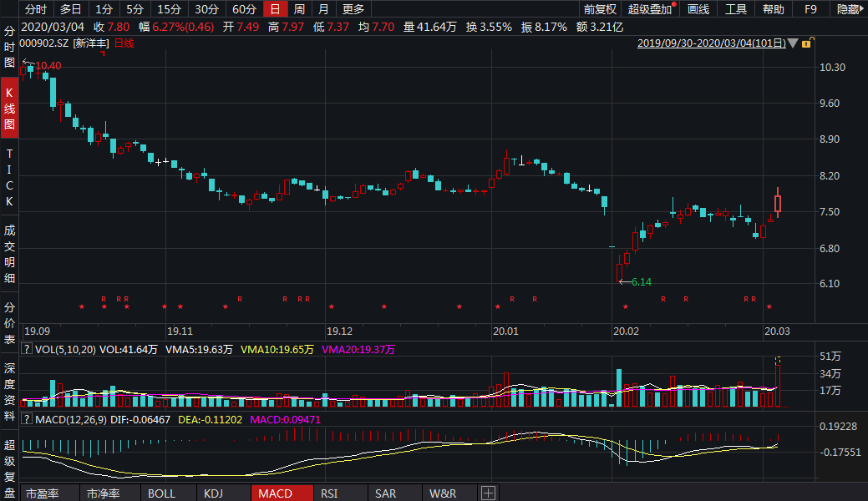Open the 画线 drawing tools
868x501 pixels.
698,9
